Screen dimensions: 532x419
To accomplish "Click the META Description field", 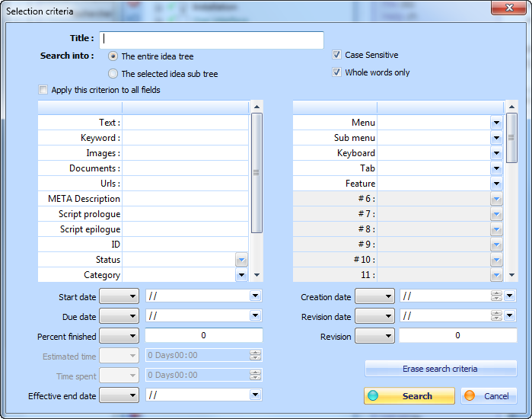I will pyautogui.click(x=185, y=199).
